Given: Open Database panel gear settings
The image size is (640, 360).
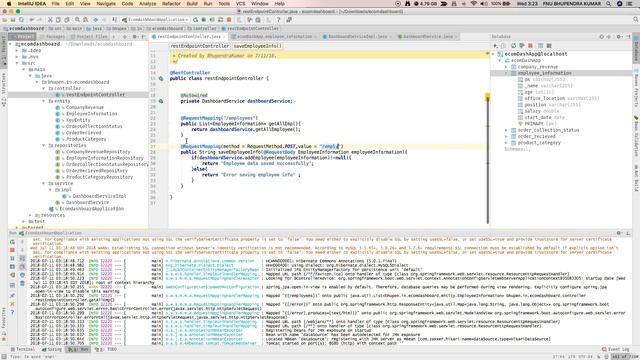Looking at the screenshot, I should click(x=619, y=37).
